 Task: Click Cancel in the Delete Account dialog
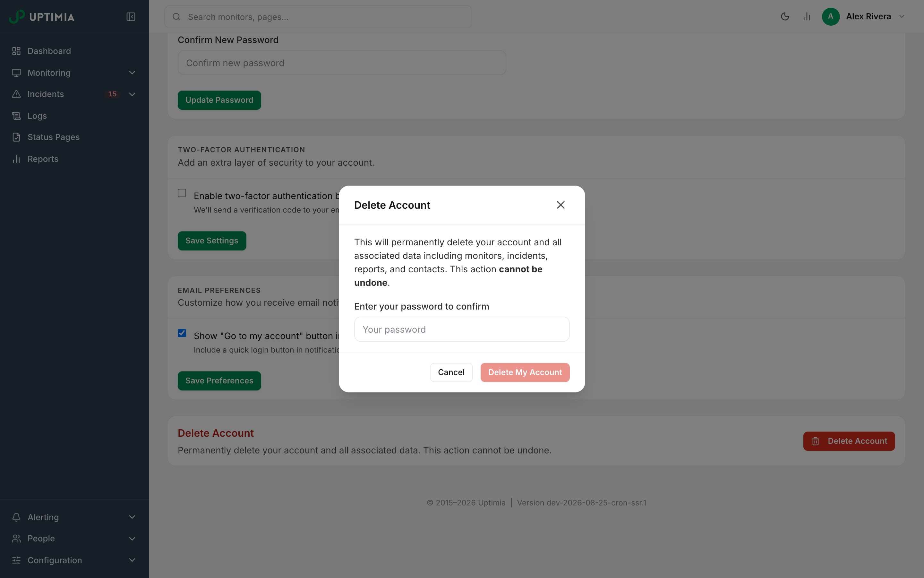tap(451, 372)
